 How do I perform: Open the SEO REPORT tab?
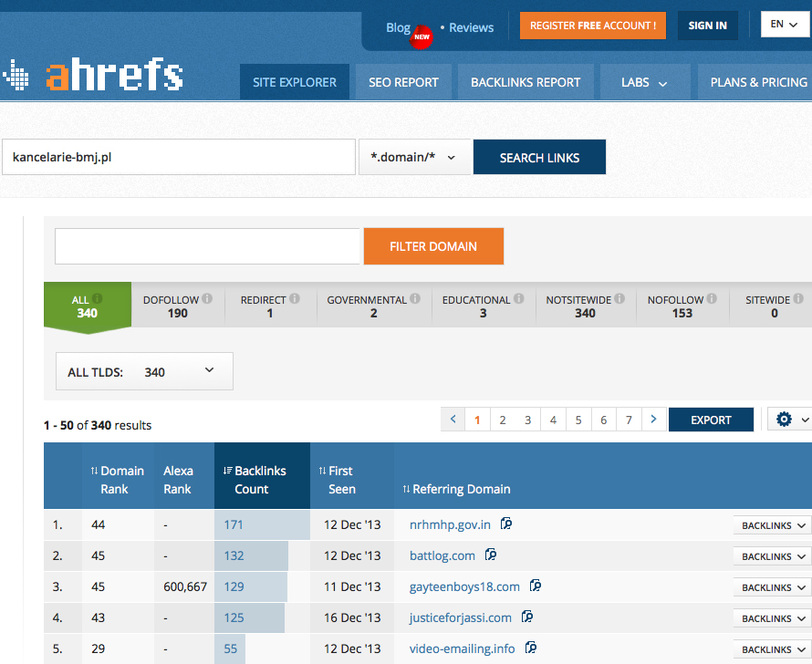(403, 82)
